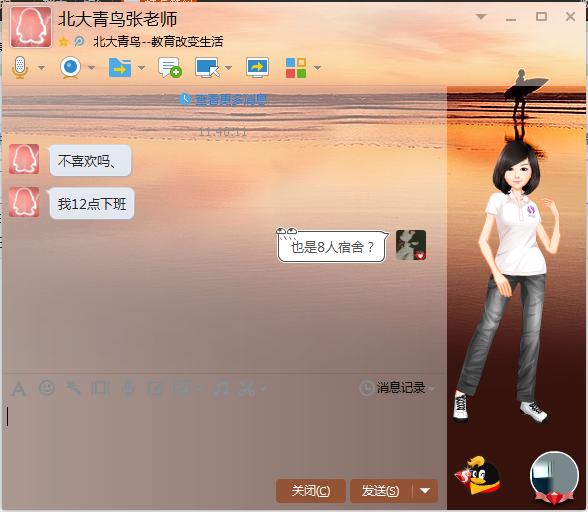This screenshot has height=512, width=588.
Task: Take a screenshot with scissors icon
Action: (x=247, y=388)
